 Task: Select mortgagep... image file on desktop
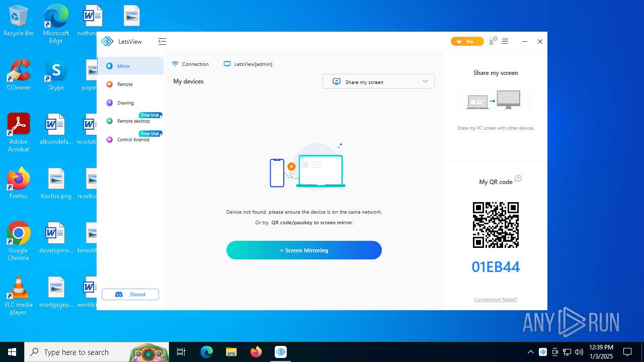(56, 292)
